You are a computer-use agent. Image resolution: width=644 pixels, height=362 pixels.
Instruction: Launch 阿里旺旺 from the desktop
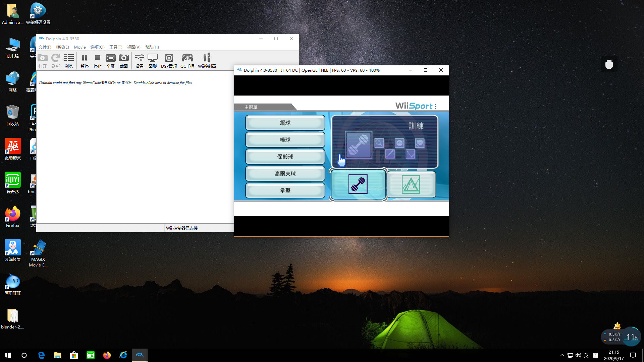[13, 285]
